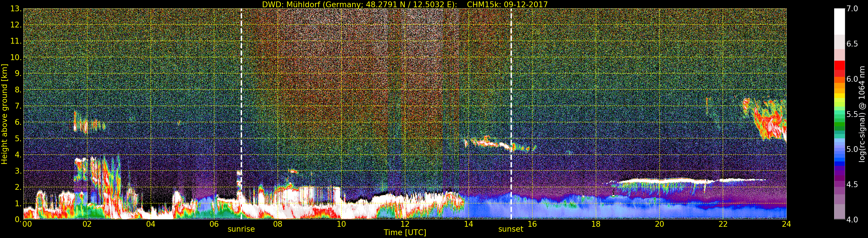Select the "Time [UTC]" axis label
Screen dimensions: 868x238
[x=405, y=233]
